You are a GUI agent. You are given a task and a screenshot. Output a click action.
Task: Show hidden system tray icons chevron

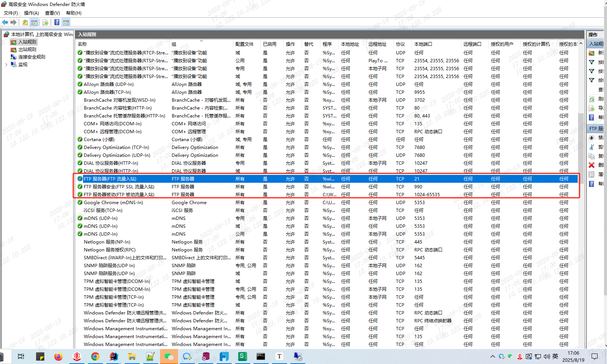click(493, 356)
